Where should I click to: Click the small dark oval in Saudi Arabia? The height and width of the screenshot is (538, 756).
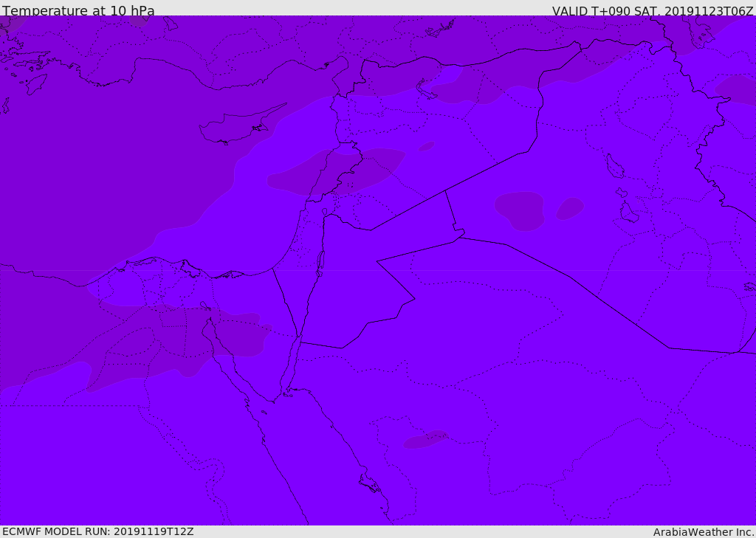[425, 440]
